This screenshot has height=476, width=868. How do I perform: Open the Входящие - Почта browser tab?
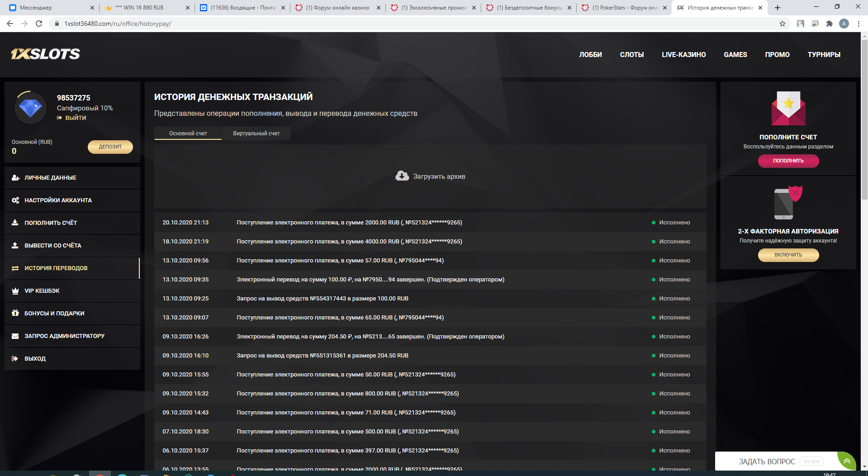pyautogui.click(x=243, y=8)
